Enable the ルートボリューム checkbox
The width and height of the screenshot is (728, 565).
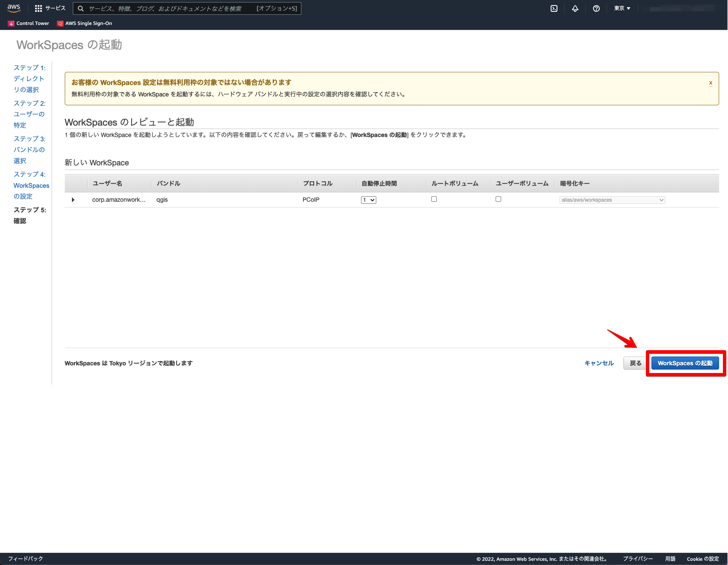(x=434, y=199)
